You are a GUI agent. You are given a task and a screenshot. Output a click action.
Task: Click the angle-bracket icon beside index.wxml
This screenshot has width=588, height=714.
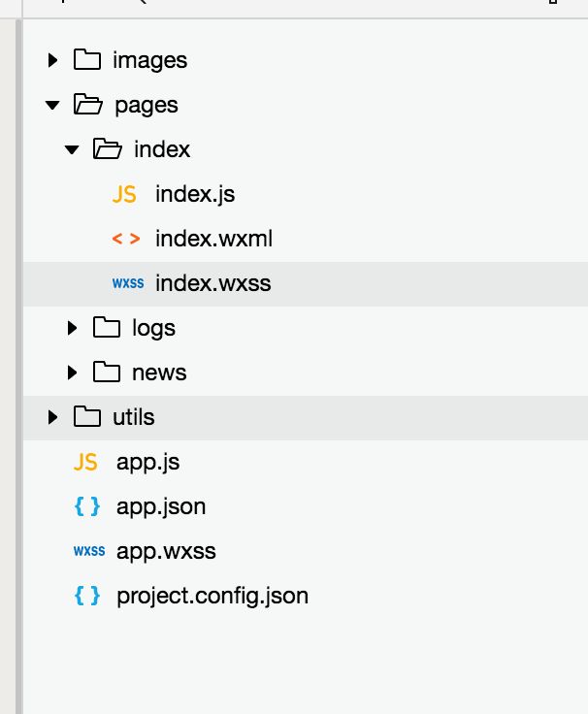tap(126, 239)
